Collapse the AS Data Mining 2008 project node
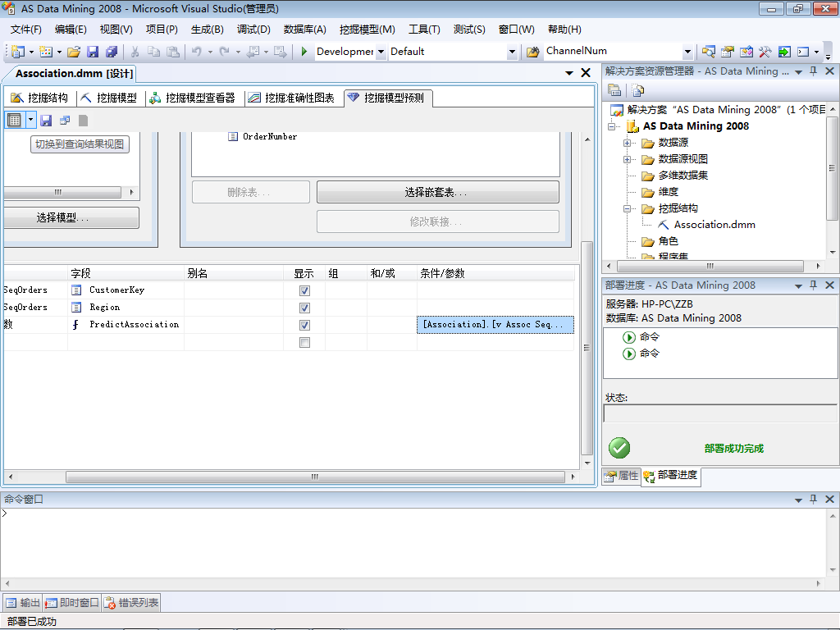Screen dimensions: 840x630 612,126
